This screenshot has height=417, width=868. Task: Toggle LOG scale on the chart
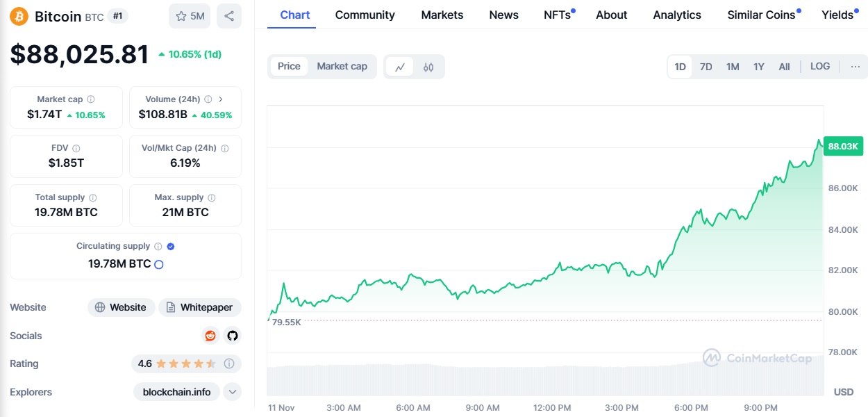[x=819, y=66]
